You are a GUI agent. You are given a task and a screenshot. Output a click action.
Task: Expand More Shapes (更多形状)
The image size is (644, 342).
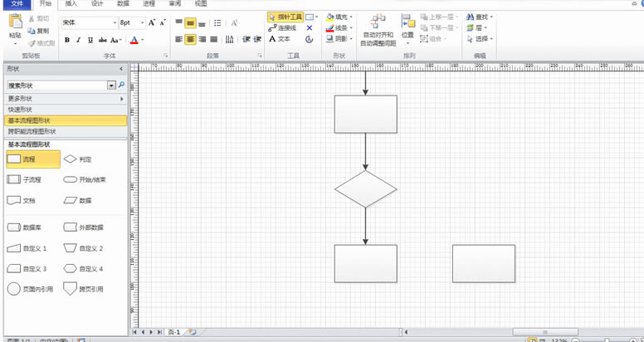(66, 99)
